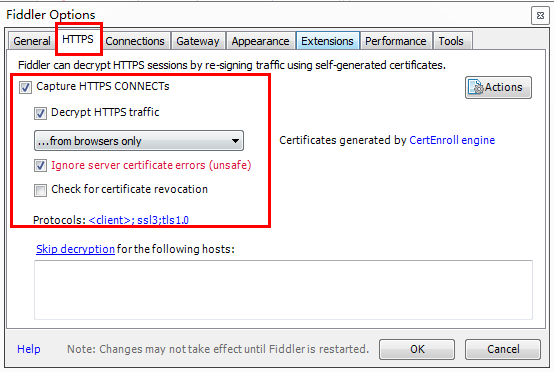This screenshot has height=372, width=554.
Task: Open the Connections tab
Action: pos(135,41)
